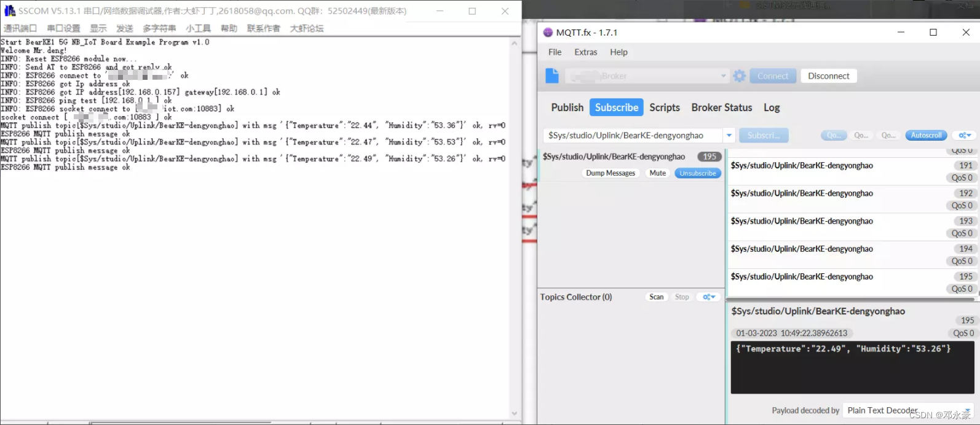This screenshot has width=980, height=425.
Task: Minimize the MQTT.fx window
Action: click(x=901, y=33)
